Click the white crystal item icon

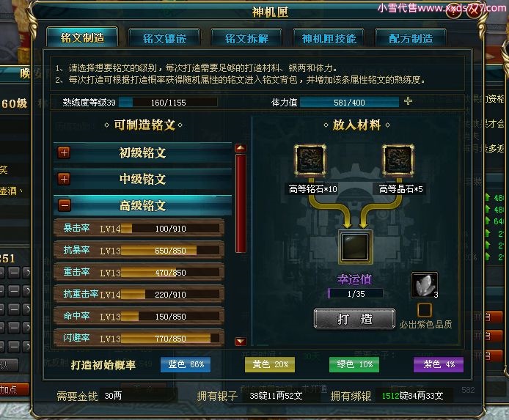point(425,285)
